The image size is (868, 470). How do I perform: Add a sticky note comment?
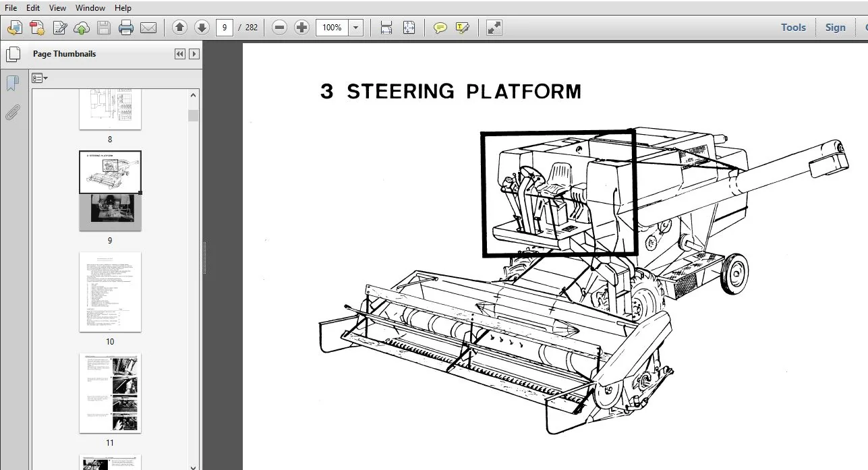tap(440, 28)
